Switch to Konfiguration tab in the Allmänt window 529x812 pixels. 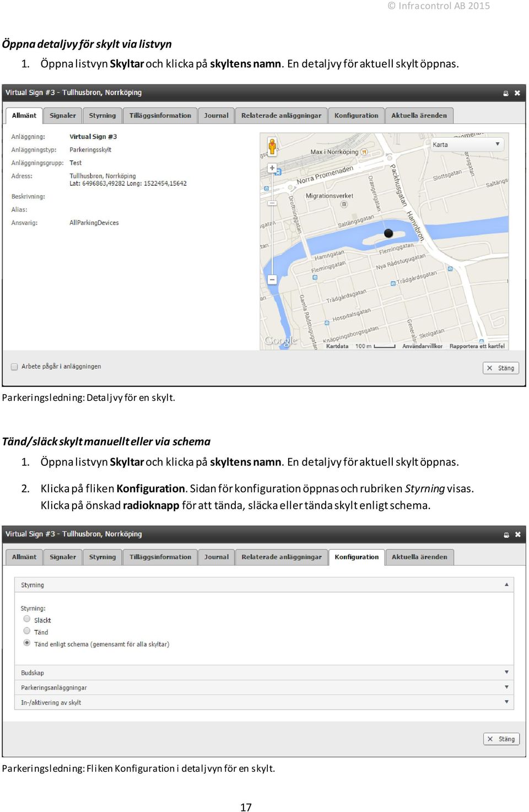(x=357, y=116)
